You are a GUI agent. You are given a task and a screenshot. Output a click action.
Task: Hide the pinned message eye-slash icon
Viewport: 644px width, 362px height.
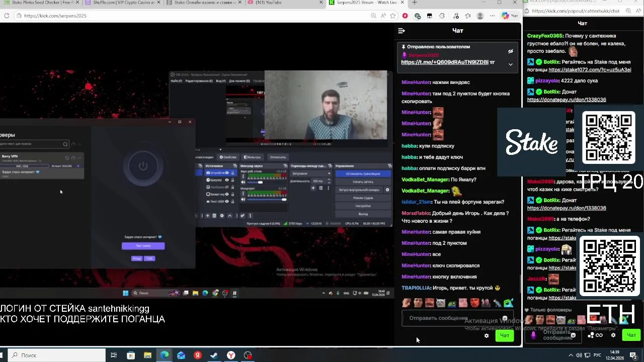510,51
